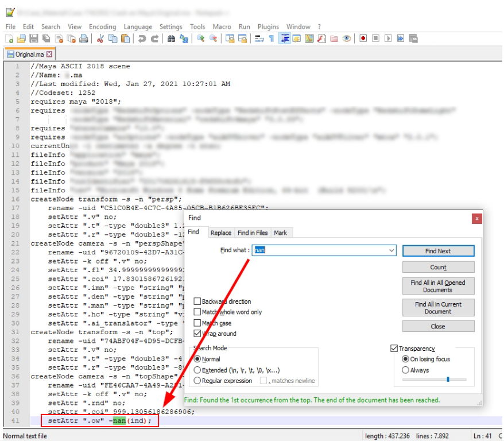Click the Show All Characters pilcrow icon

pyautogui.click(x=272, y=38)
